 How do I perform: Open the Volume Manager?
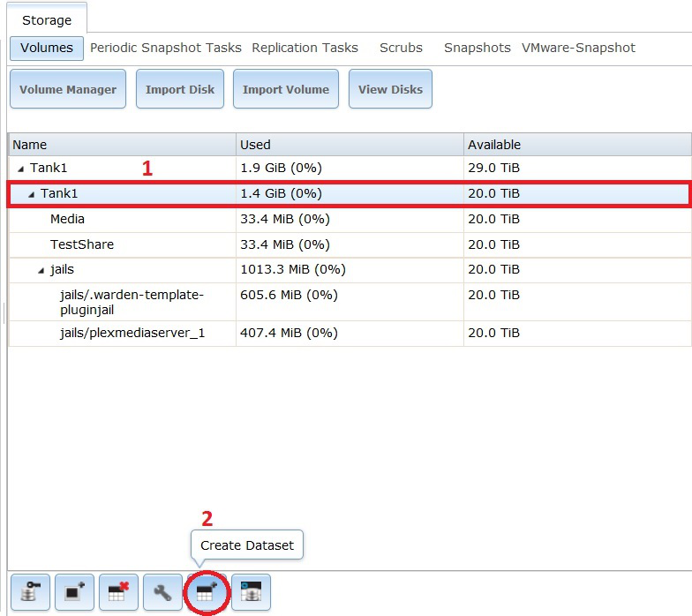click(68, 89)
